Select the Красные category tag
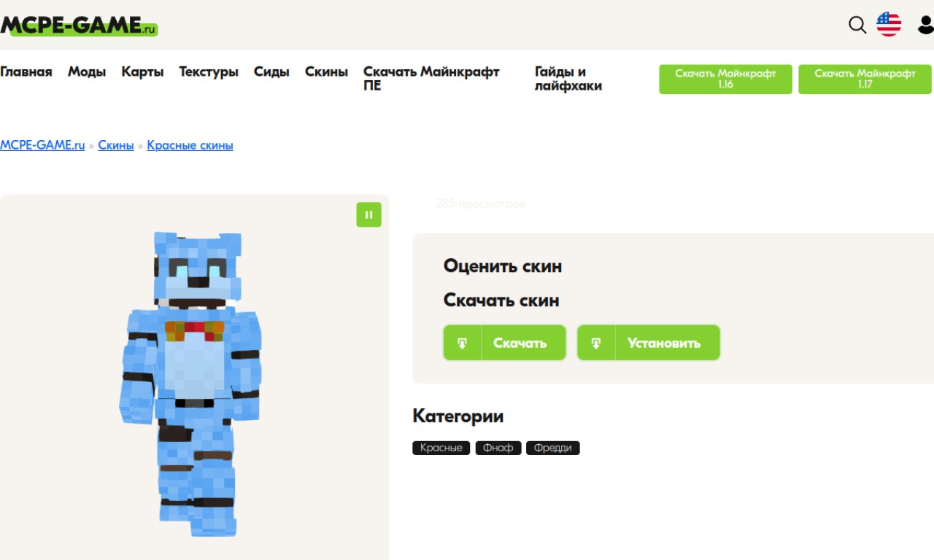 tap(441, 448)
